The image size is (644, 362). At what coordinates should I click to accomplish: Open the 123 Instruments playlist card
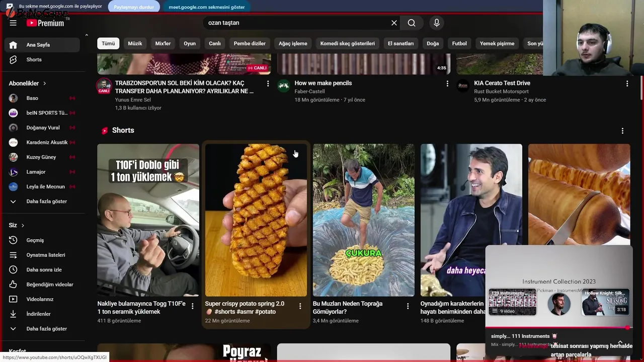coord(513,302)
